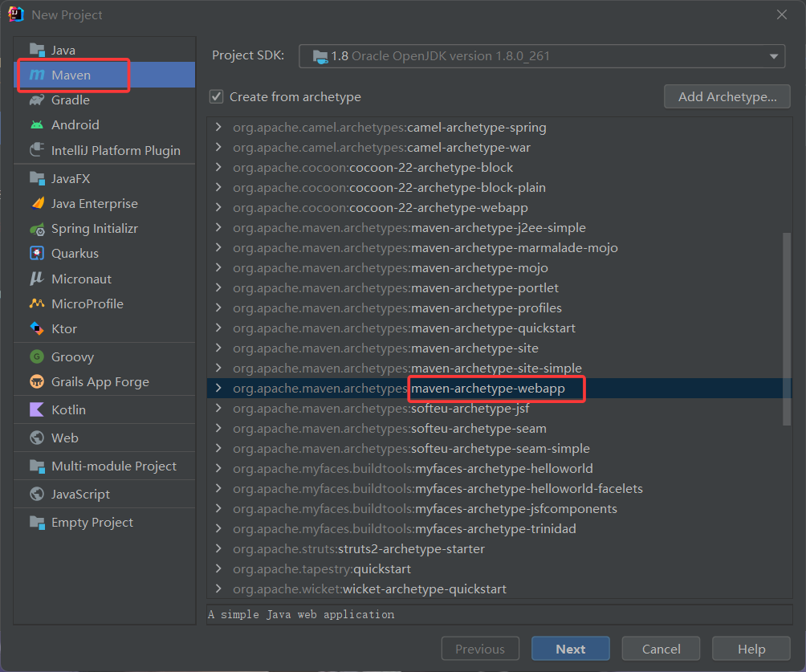Click the Cancel button
Screen dimensions: 806x672
coord(661,649)
